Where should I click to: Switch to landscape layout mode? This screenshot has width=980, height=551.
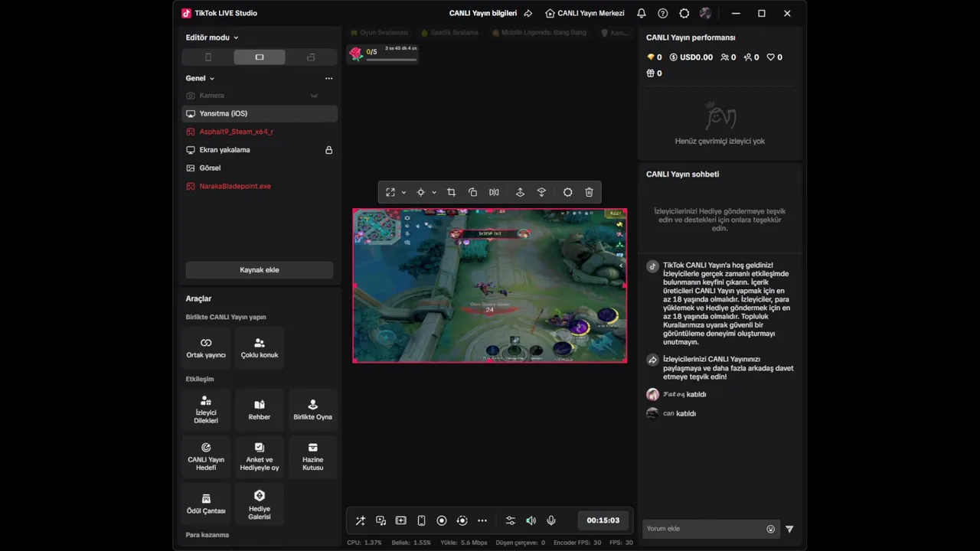(260, 57)
